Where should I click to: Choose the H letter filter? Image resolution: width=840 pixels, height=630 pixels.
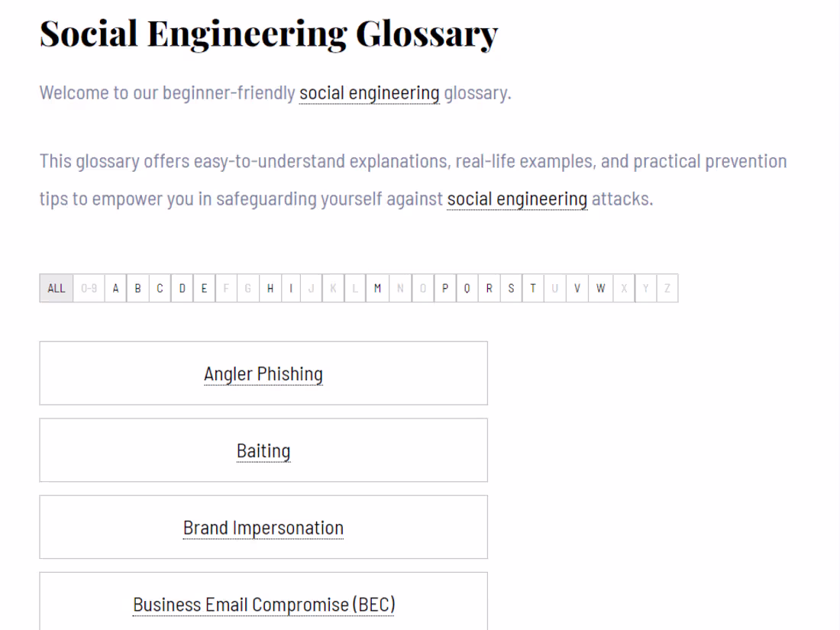point(270,288)
